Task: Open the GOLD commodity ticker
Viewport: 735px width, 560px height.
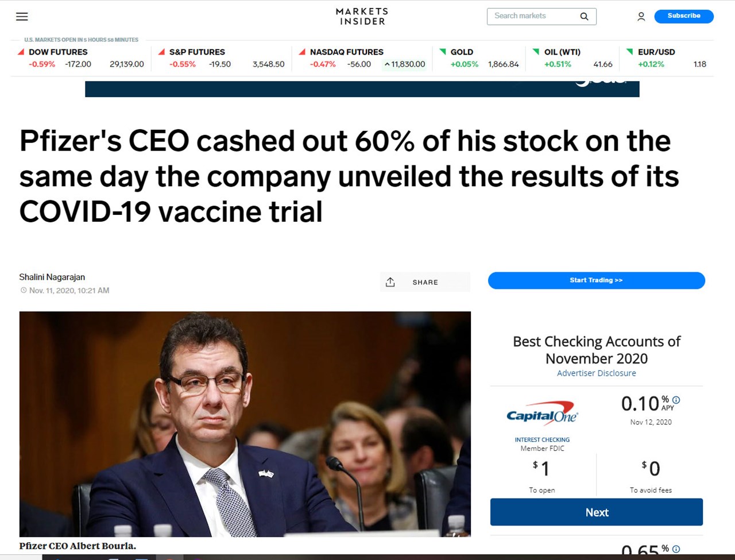Action: (462, 52)
